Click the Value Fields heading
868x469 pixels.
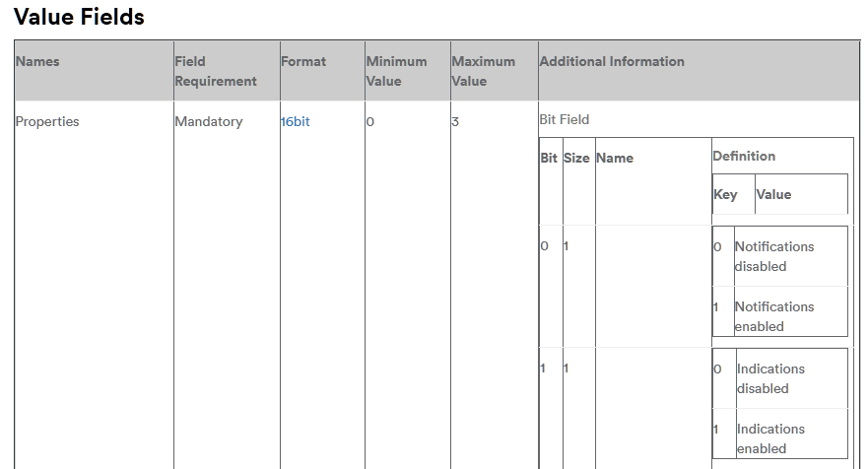point(79,17)
